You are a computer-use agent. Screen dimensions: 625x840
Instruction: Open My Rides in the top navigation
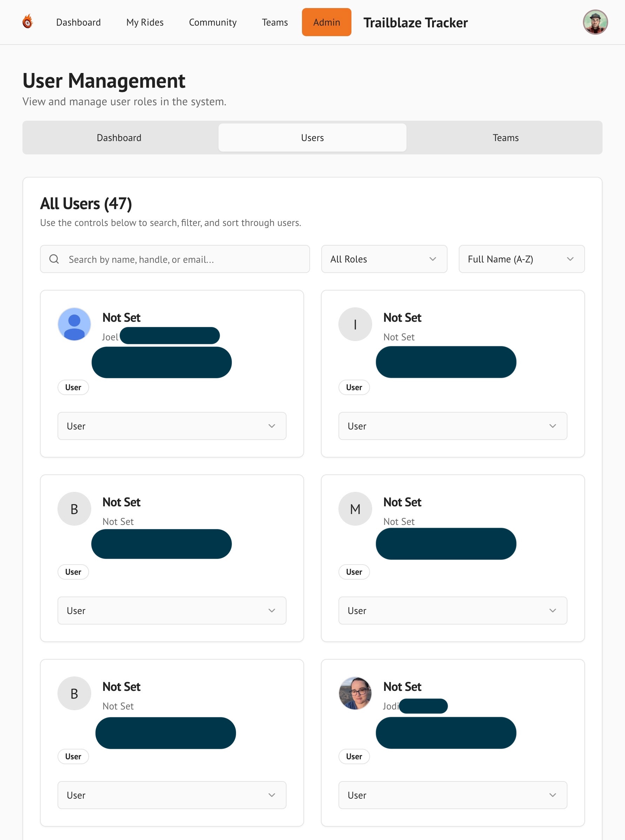[x=145, y=22]
